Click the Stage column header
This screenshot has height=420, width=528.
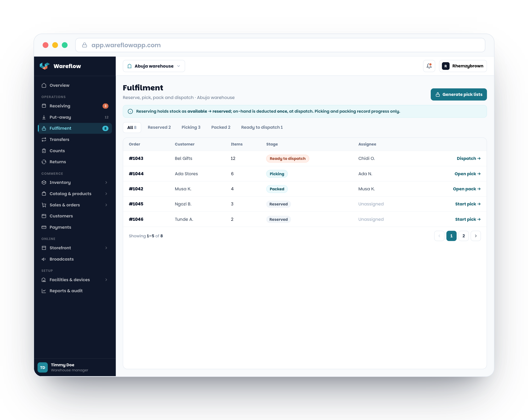click(272, 144)
